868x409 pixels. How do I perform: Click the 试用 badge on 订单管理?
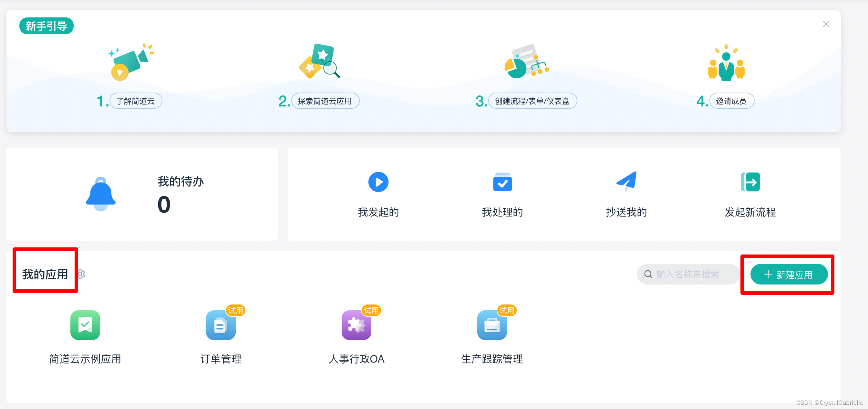(236, 310)
